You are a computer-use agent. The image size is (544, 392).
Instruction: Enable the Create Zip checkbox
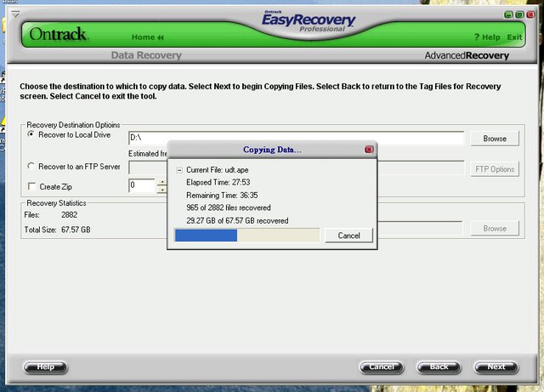point(31,187)
